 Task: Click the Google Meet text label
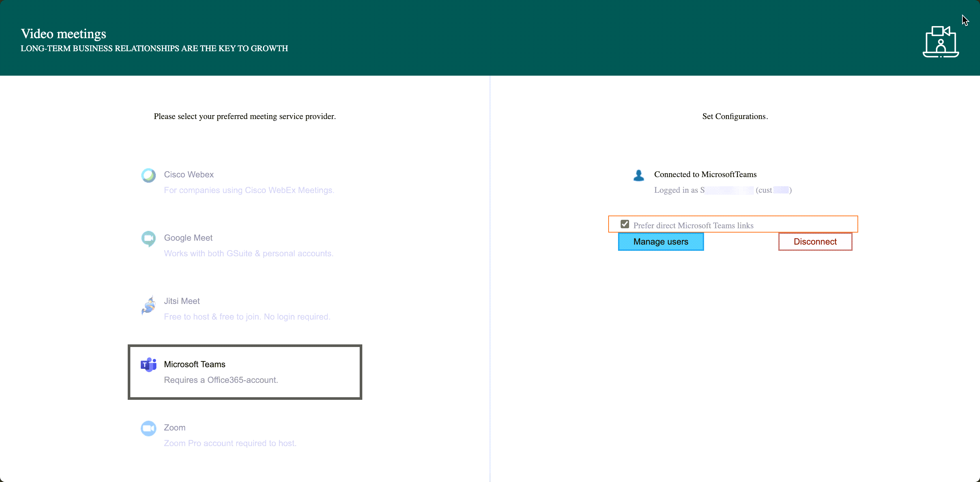[188, 237]
